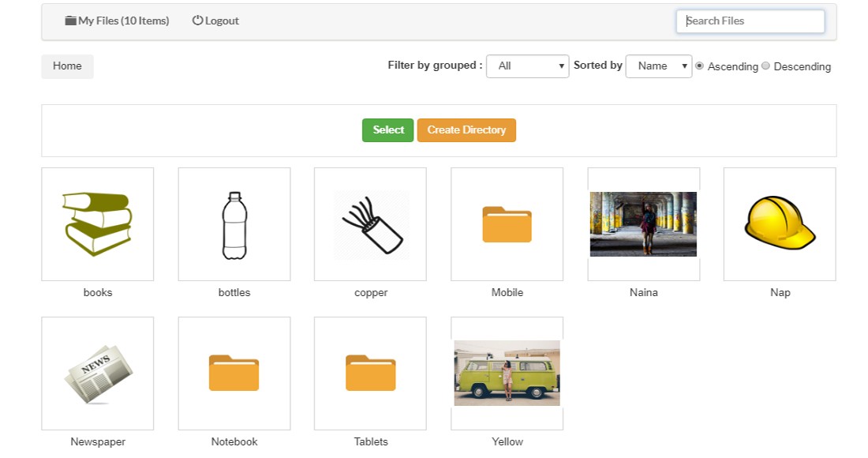Open the Newspaper file icon
Screen dimensions: 868x458
97,374
